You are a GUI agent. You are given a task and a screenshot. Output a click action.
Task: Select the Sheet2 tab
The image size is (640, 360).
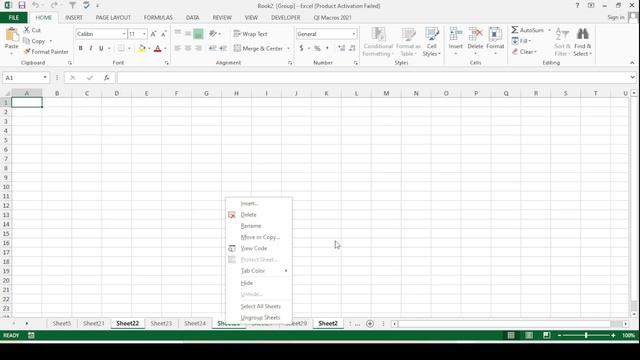tap(328, 323)
